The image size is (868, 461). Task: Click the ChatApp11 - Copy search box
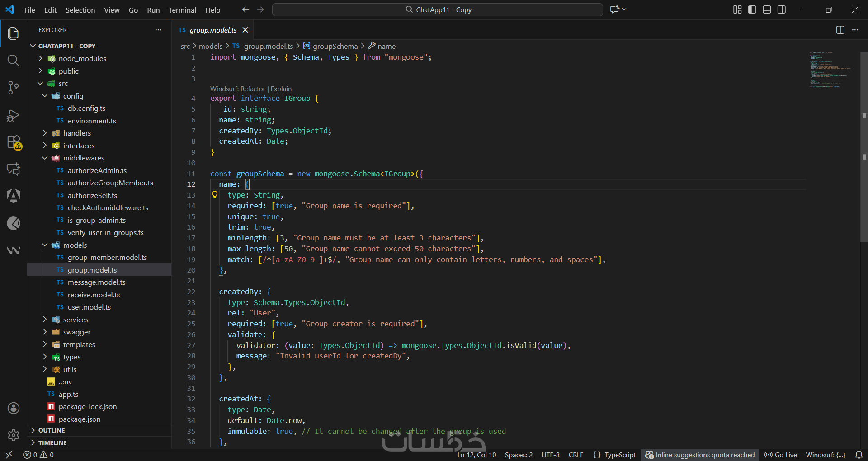tap(437, 9)
